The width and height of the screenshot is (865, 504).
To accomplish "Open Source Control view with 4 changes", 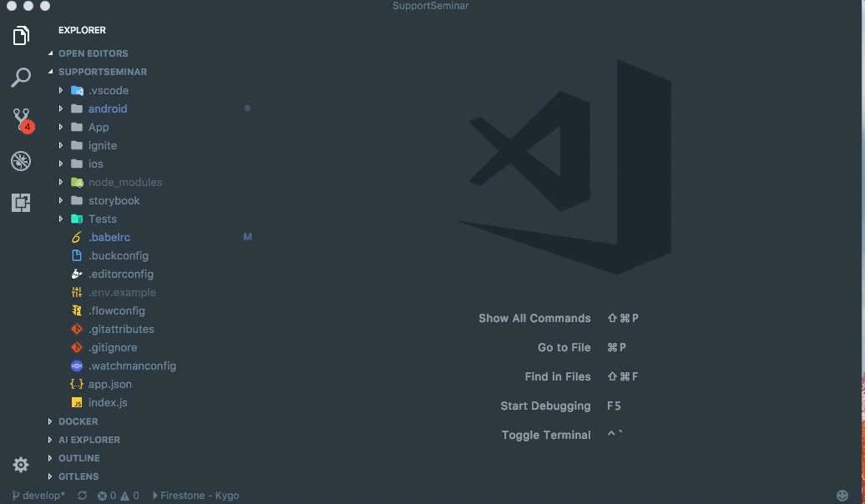I will 23,119.
